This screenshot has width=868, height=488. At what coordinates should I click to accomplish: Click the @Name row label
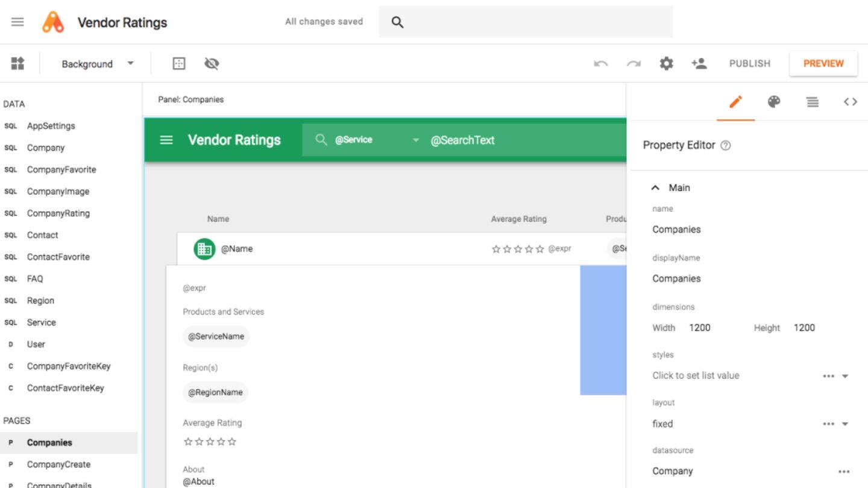pos(237,249)
